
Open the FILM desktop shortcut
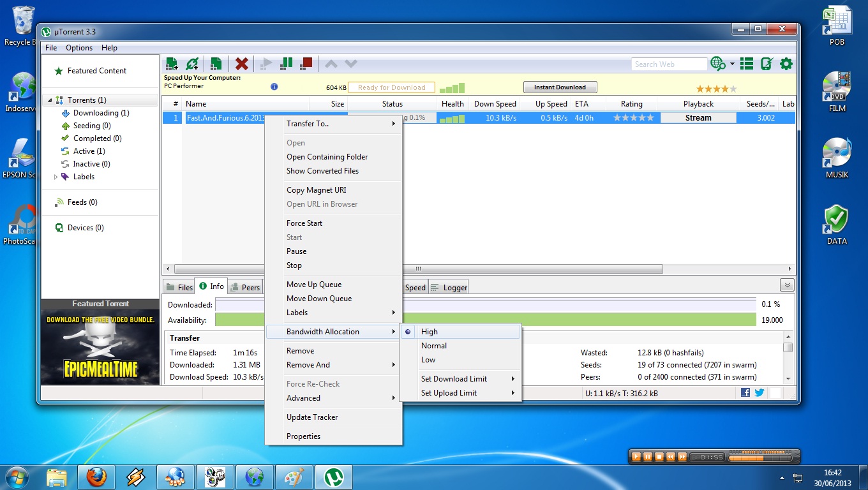(x=837, y=91)
